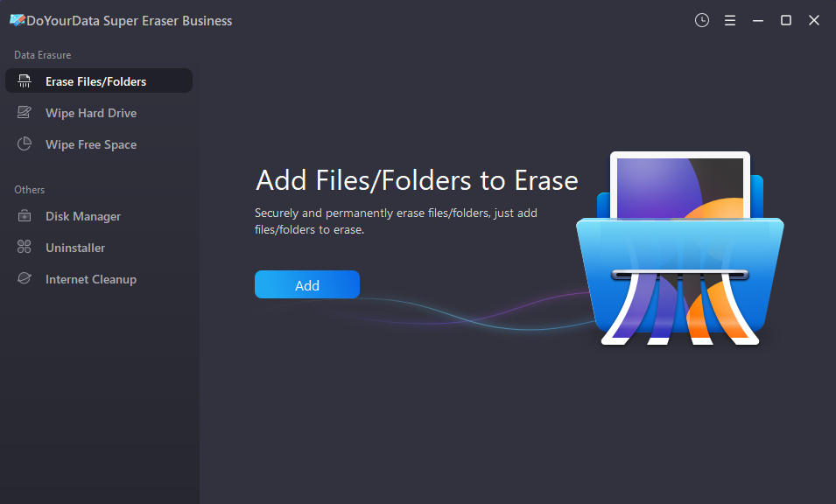Click the 'Others' section label
The width and height of the screenshot is (836, 504).
tap(29, 190)
